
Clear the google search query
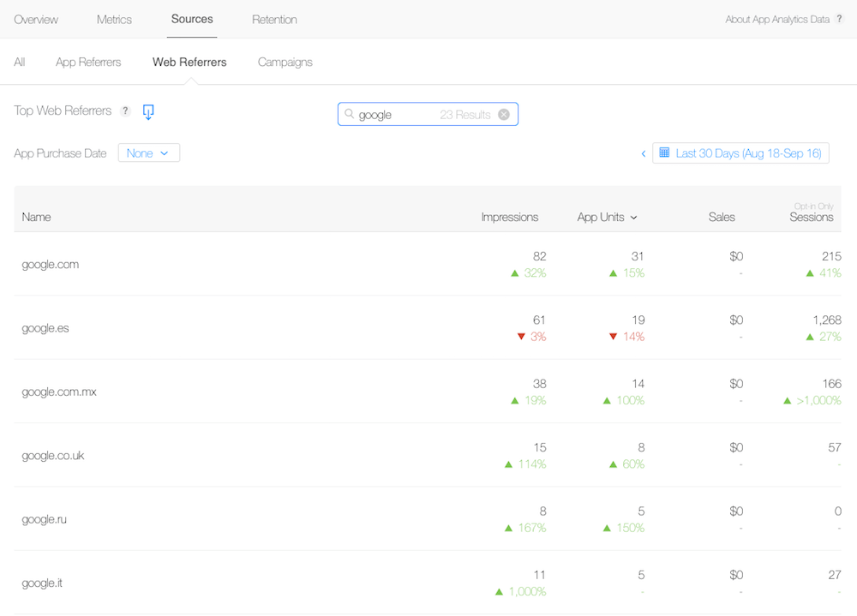(504, 114)
